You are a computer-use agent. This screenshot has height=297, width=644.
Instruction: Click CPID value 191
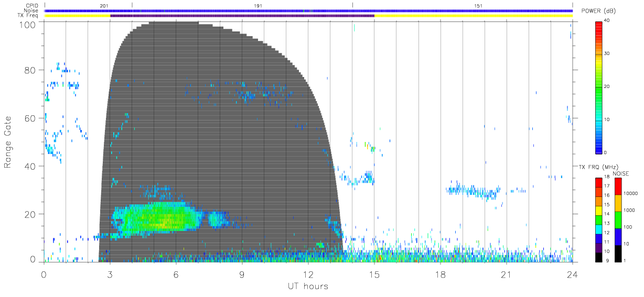pos(258,5)
